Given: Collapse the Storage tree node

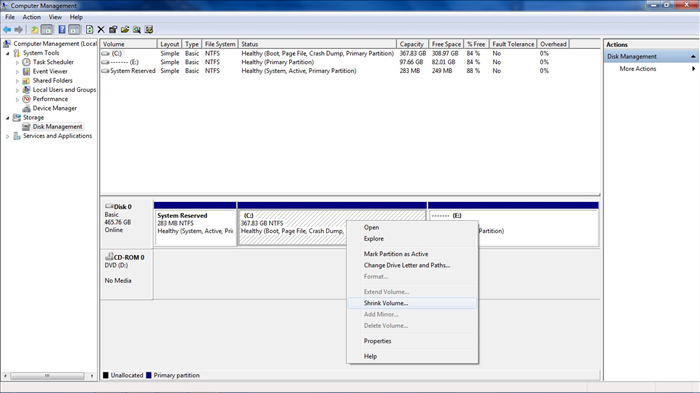Looking at the screenshot, I should tap(7, 118).
